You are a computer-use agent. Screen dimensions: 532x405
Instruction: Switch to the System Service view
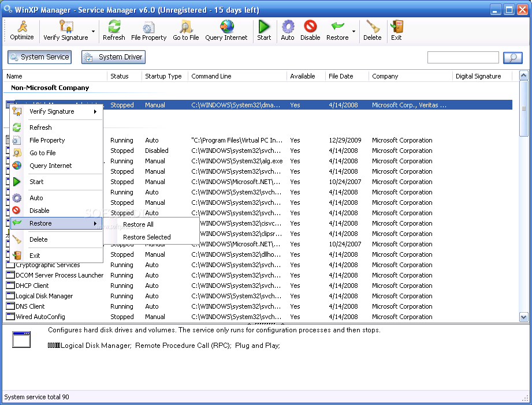(40, 57)
